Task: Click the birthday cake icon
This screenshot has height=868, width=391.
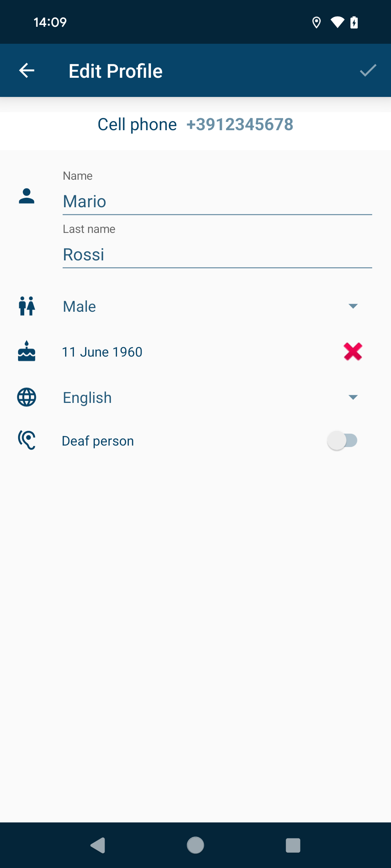Action: coord(26,351)
